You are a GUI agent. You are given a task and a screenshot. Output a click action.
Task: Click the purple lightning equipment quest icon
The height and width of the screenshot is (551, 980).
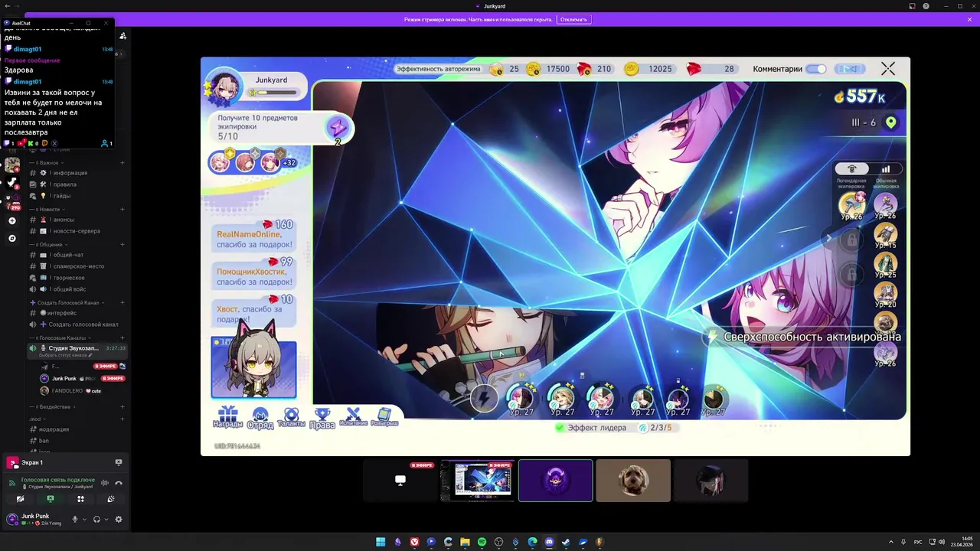click(x=338, y=128)
